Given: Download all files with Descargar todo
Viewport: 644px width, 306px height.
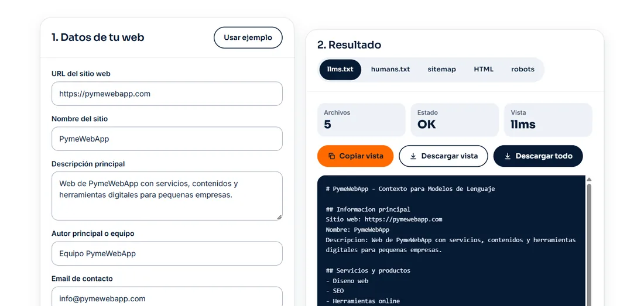Looking at the screenshot, I should (x=538, y=156).
